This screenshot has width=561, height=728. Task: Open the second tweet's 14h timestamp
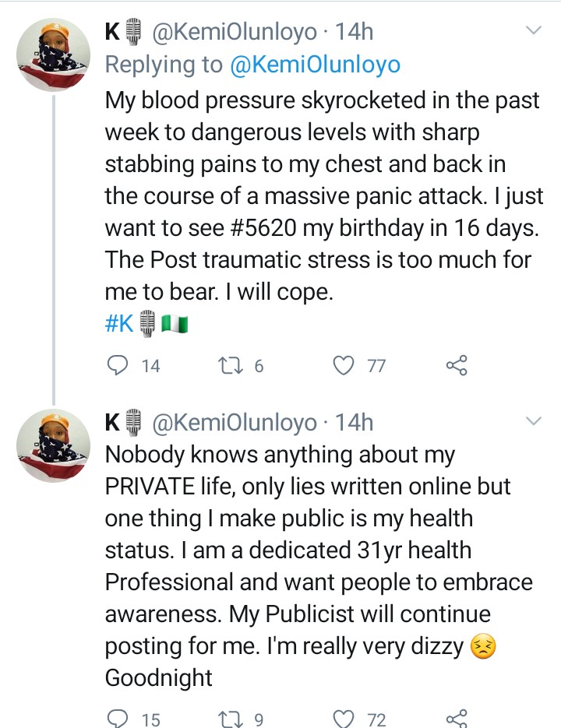tap(354, 422)
